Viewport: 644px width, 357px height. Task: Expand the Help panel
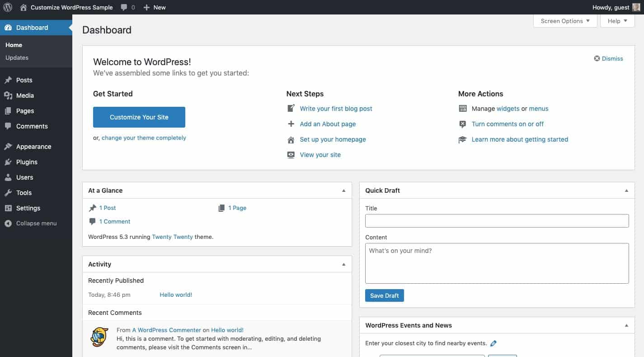[617, 21]
